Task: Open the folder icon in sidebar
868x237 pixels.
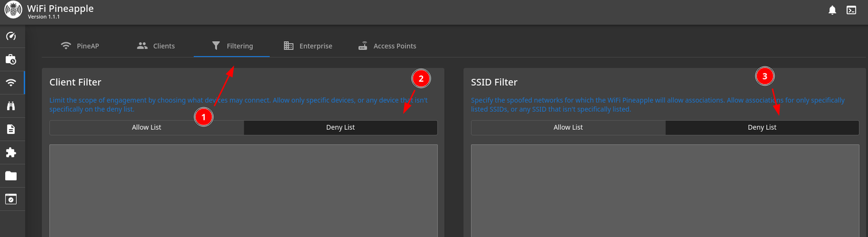Action: click(x=10, y=176)
